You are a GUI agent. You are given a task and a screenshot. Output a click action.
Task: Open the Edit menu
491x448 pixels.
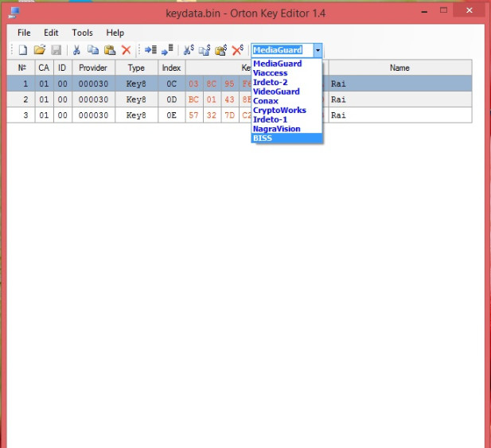pyautogui.click(x=51, y=33)
